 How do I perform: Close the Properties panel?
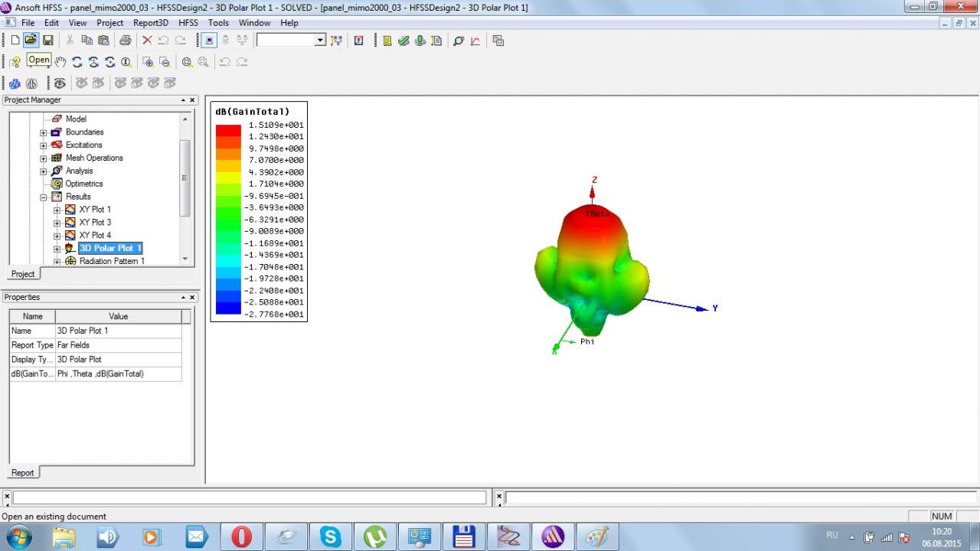[192, 298]
